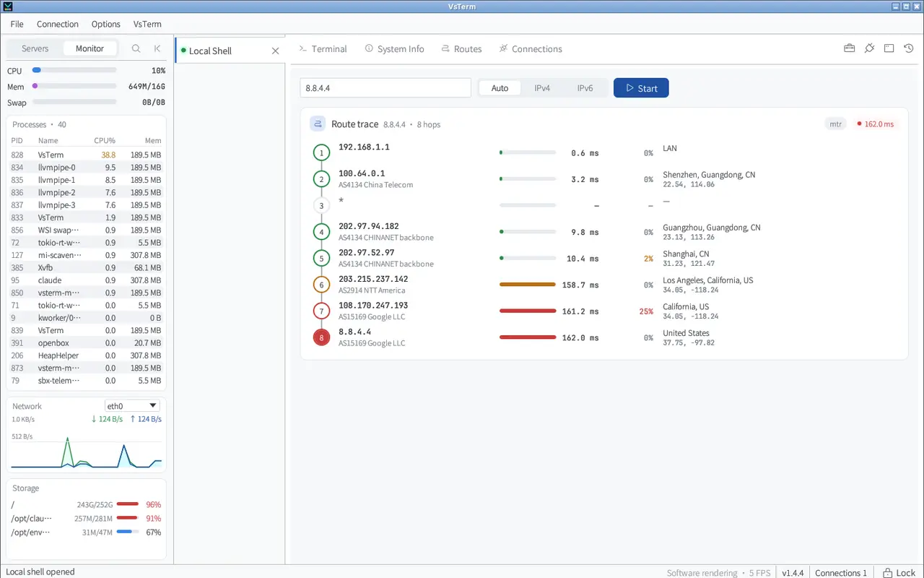Click the hop 7 circle marker
The width and height of the screenshot is (924, 578).
[x=321, y=311]
